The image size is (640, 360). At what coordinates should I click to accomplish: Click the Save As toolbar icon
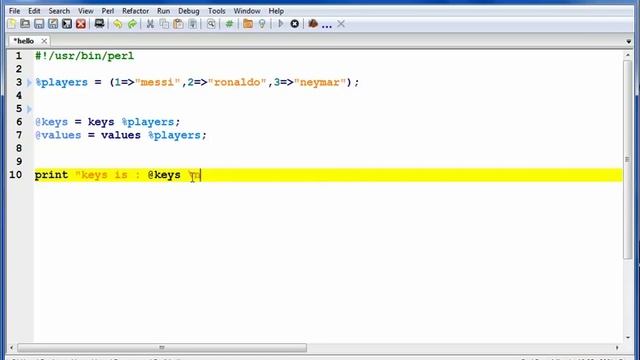pyautogui.click(x=53, y=24)
